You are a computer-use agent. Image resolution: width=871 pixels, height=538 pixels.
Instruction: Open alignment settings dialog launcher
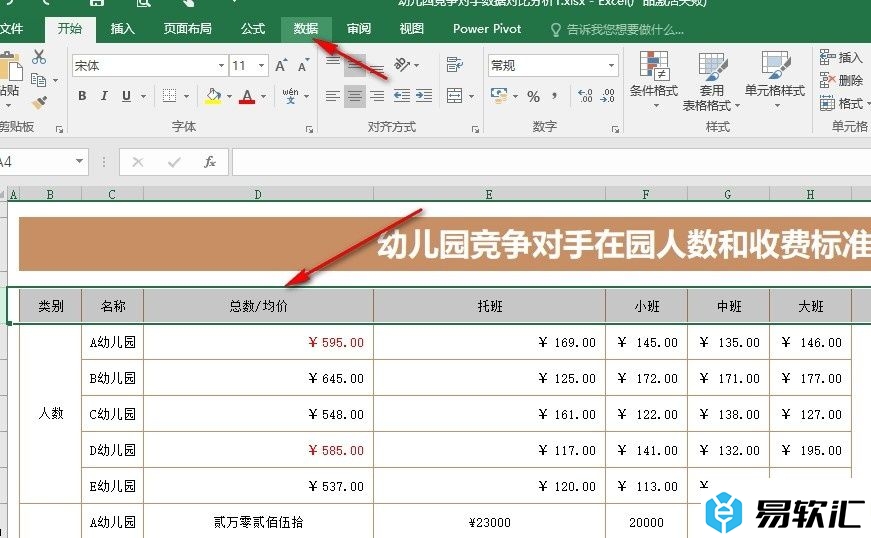click(475, 129)
